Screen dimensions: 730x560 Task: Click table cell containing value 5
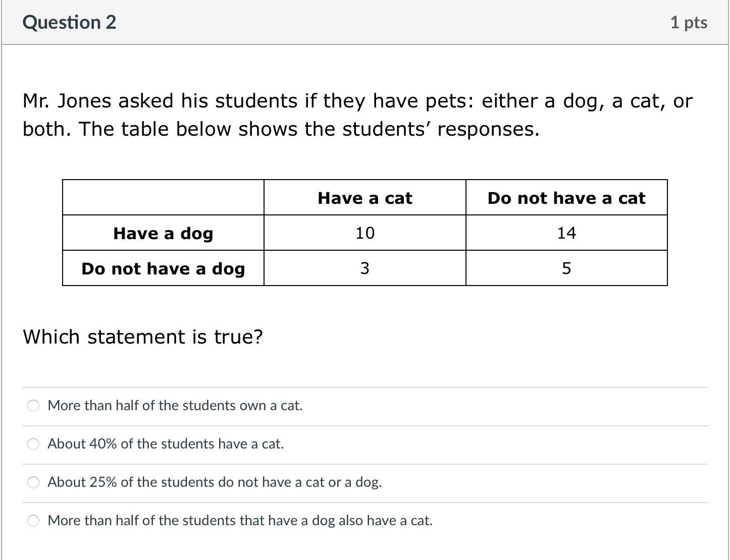(566, 268)
